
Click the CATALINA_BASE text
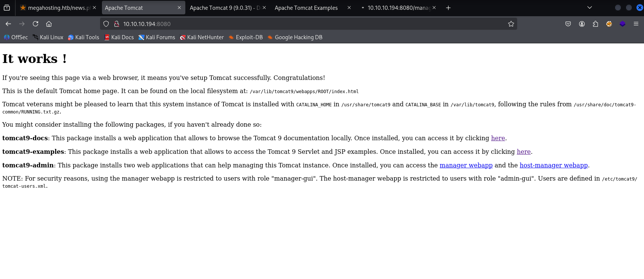(x=423, y=105)
